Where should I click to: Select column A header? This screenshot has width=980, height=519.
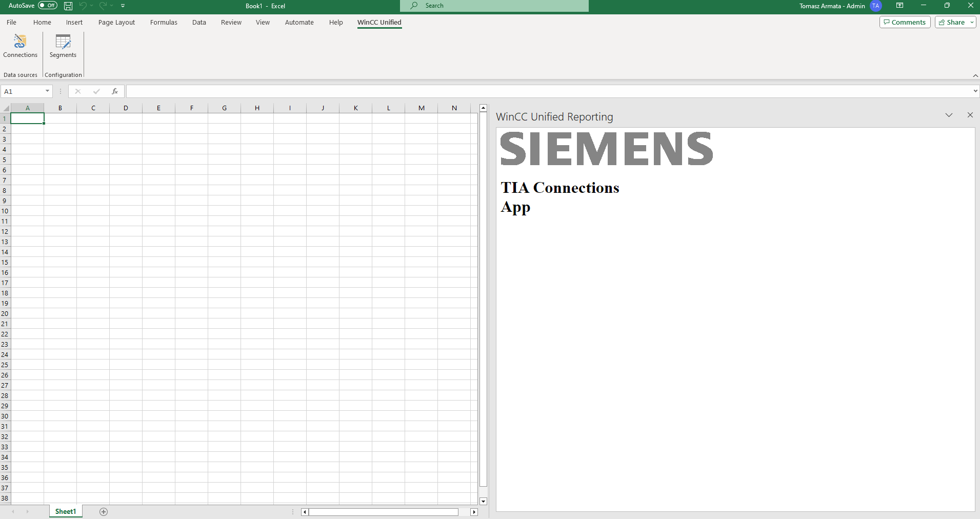click(28, 108)
